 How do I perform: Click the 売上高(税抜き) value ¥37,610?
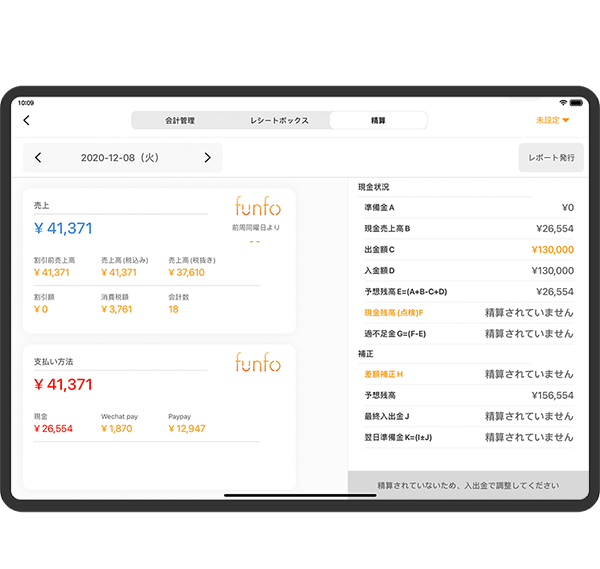point(186,272)
